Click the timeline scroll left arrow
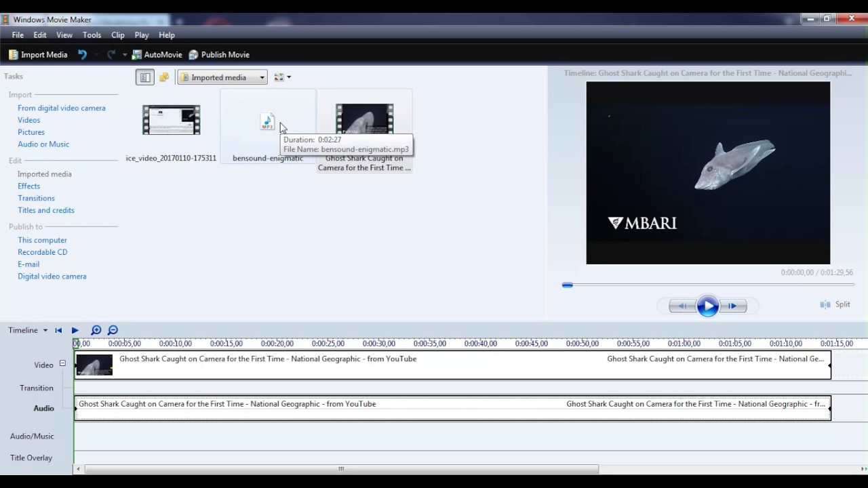The image size is (868, 488). [x=79, y=469]
